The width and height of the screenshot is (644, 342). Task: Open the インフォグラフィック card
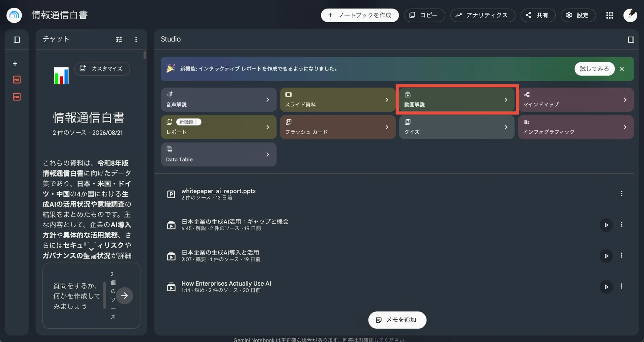(576, 127)
